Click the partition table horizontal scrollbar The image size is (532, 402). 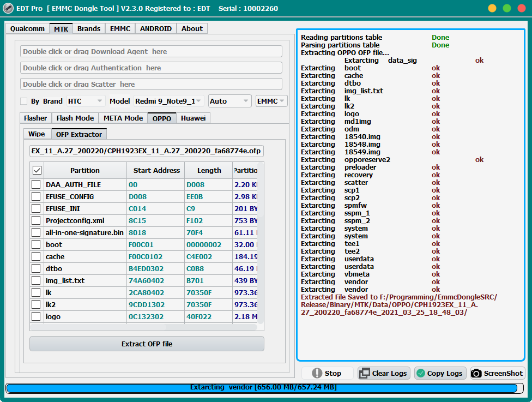[143, 327]
